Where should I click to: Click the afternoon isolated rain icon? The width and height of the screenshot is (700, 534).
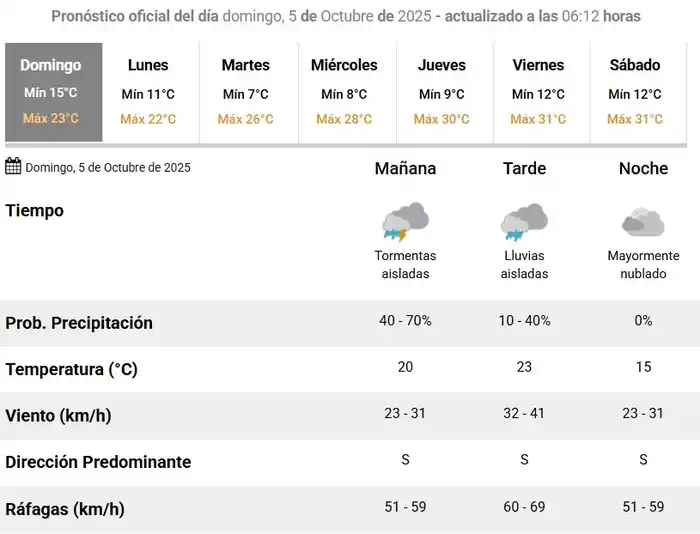click(524, 222)
